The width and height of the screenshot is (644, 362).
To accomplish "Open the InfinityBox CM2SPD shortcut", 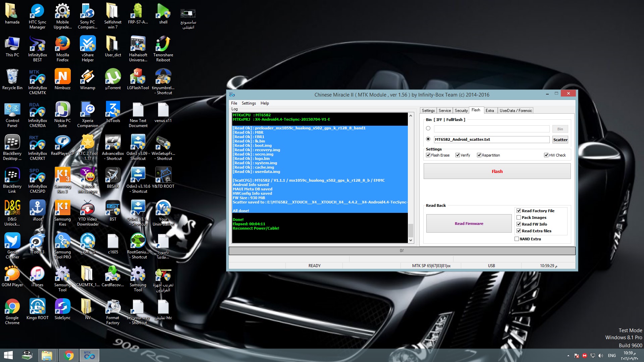I will 37,180.
